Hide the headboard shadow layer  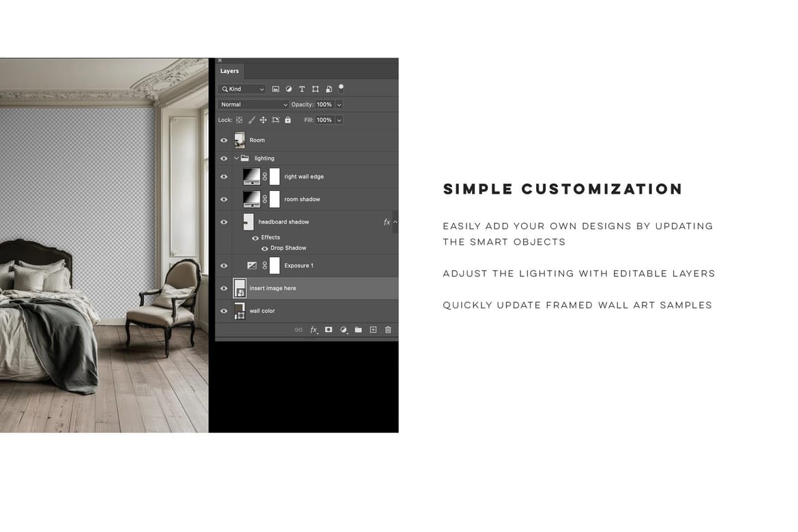(x=224, y=222)
